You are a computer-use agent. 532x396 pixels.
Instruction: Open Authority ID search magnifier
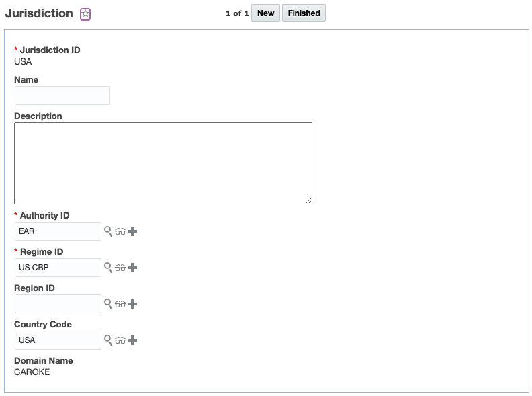click(x=107, y=231)
